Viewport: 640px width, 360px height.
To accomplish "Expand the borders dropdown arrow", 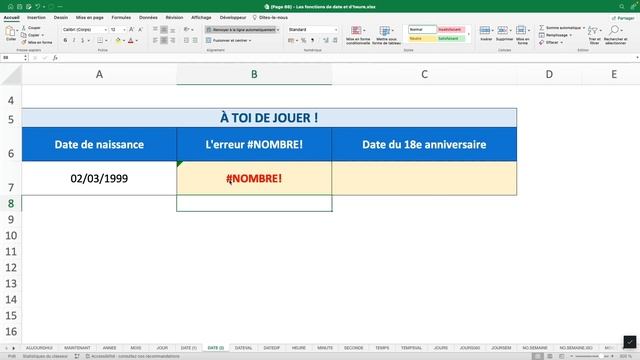I will point(106,40).
